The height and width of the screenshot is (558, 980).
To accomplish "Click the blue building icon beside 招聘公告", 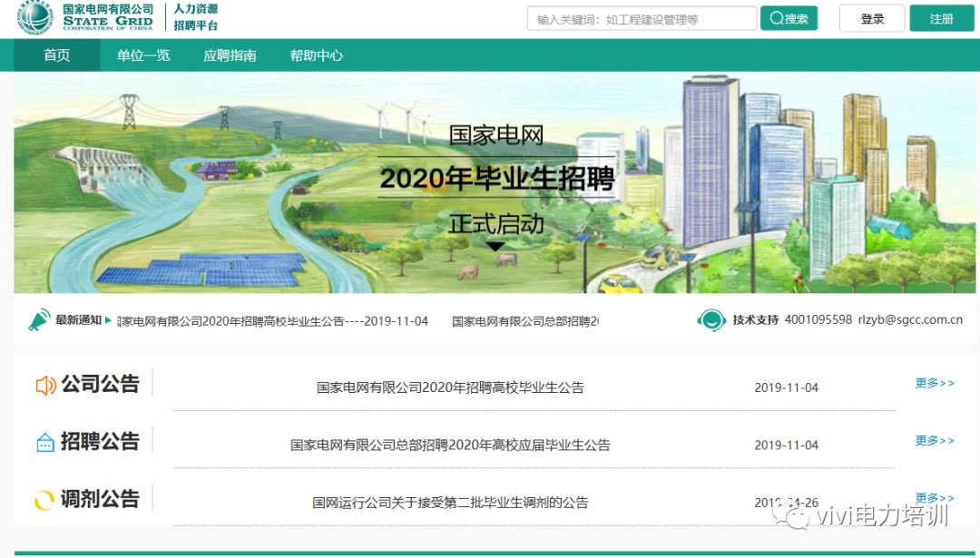I will pyautogui.click(x=45, y=443).
